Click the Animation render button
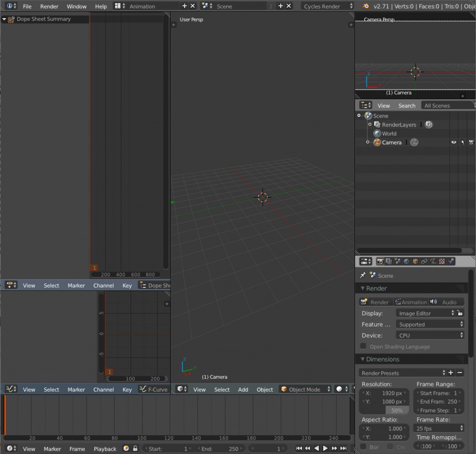Screen dimensions: 476x454 411,301
